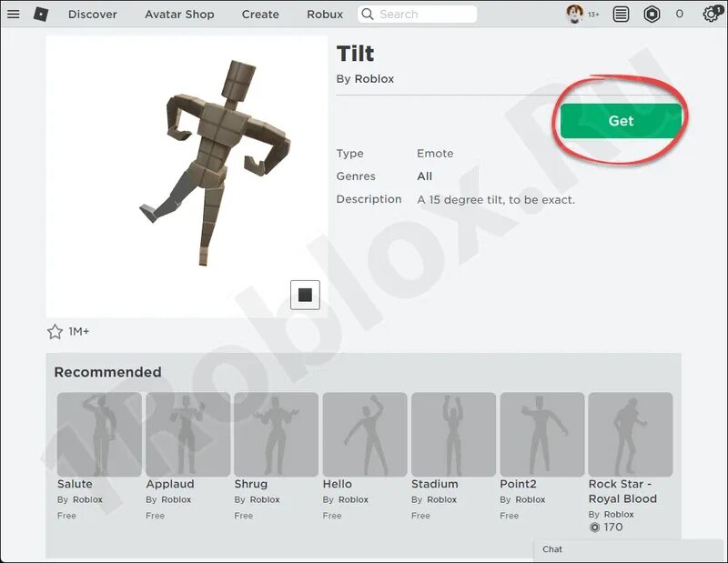728x563 pixels.
Task: Click the Emote type value
Action: (435, 154)
